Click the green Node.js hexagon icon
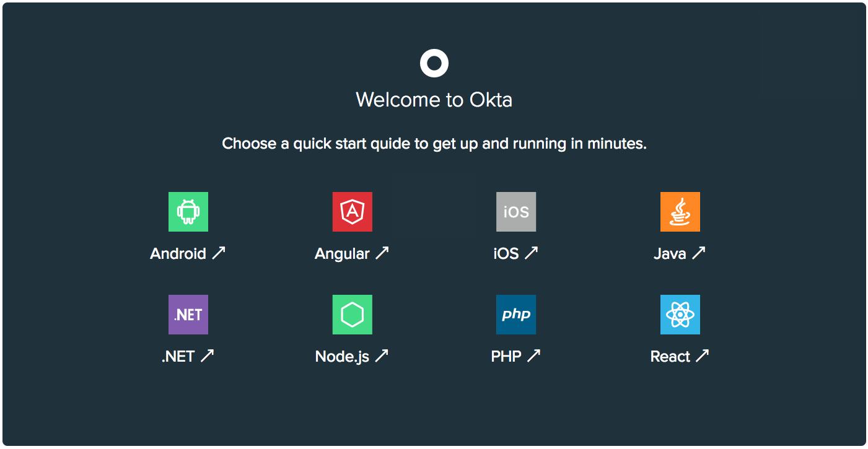The width and height of the screenshot is (868, 449). 353,315
